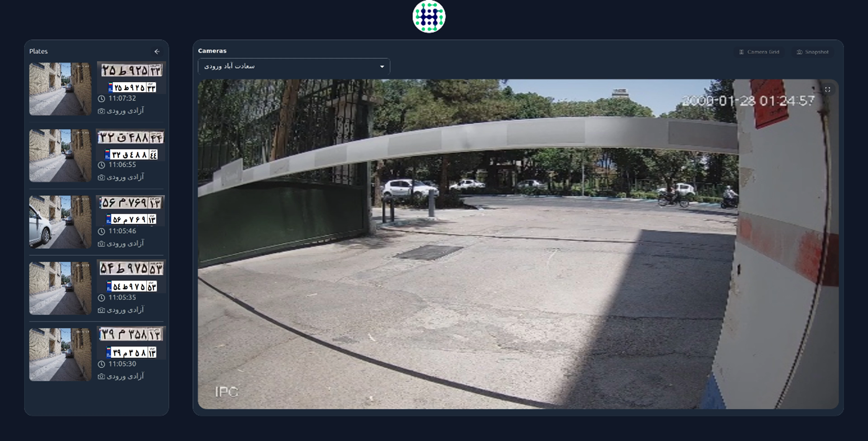Click the clock icon next to 11:07:32

point(101,99)
